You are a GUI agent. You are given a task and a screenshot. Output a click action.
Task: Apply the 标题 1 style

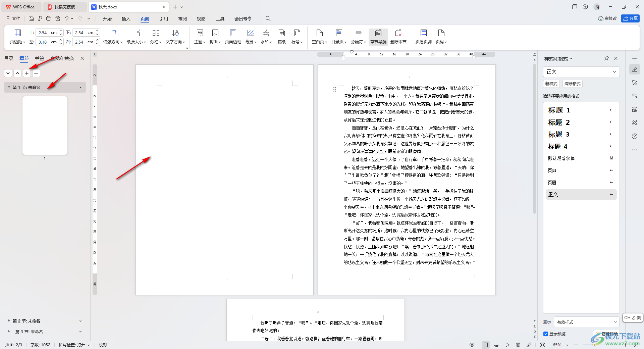pos(581,110)
